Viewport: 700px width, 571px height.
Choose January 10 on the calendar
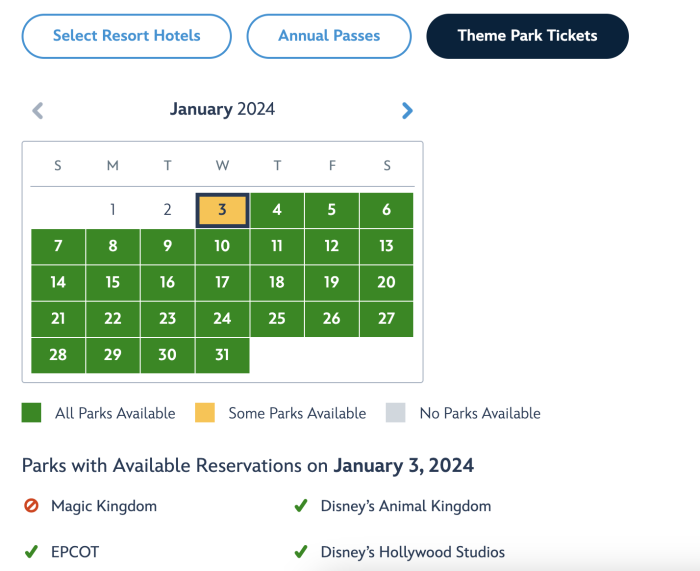[222, 247]
